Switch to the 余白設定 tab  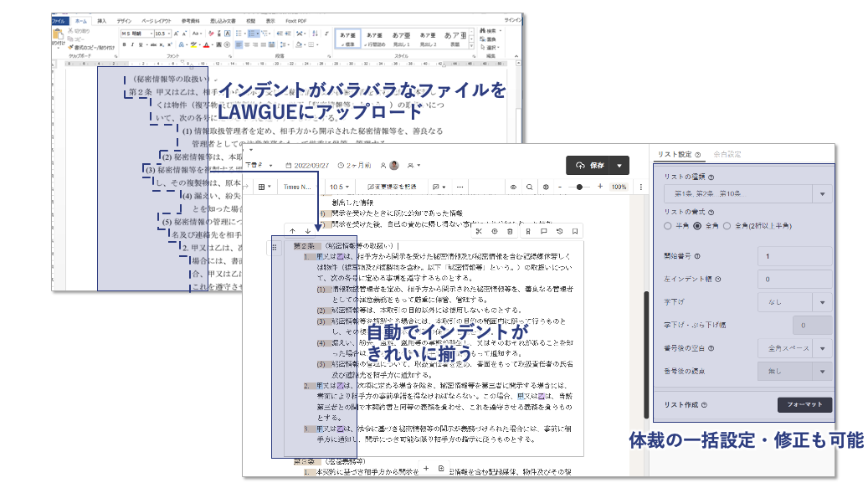point(727,154)
